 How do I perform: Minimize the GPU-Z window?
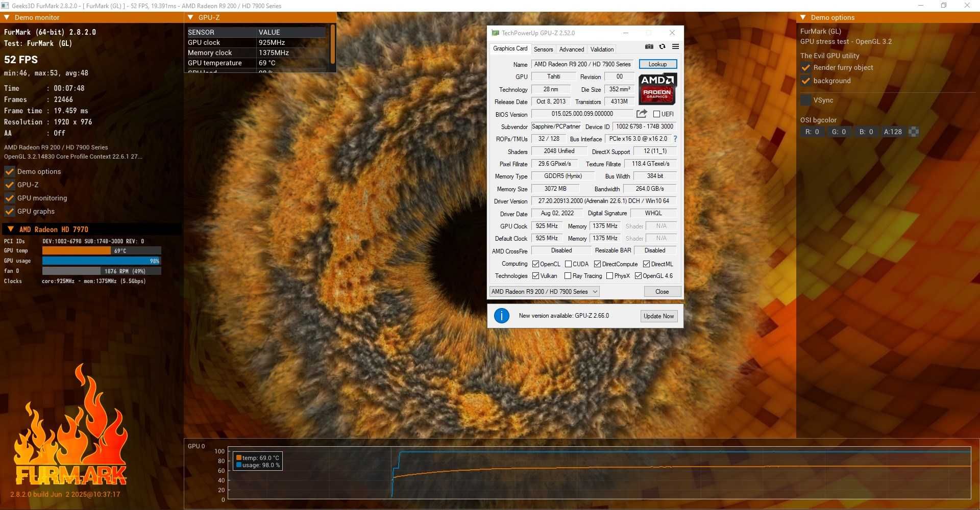(625, 33)
